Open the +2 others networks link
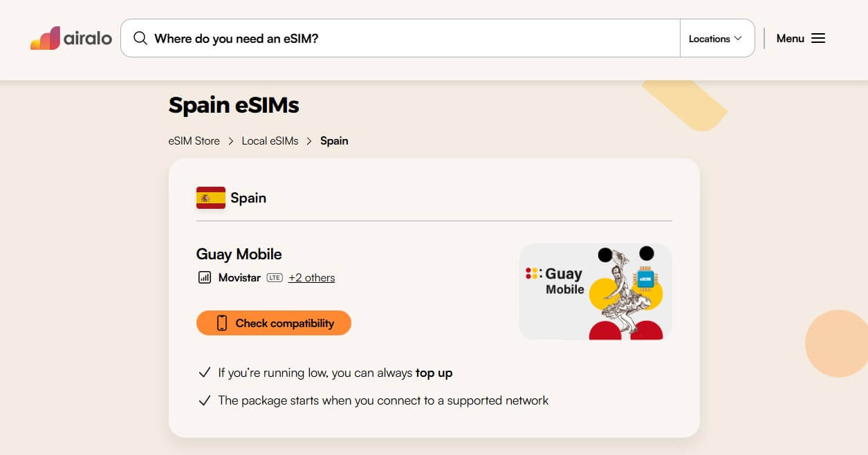868x455 pixels. tap(311, 277)
